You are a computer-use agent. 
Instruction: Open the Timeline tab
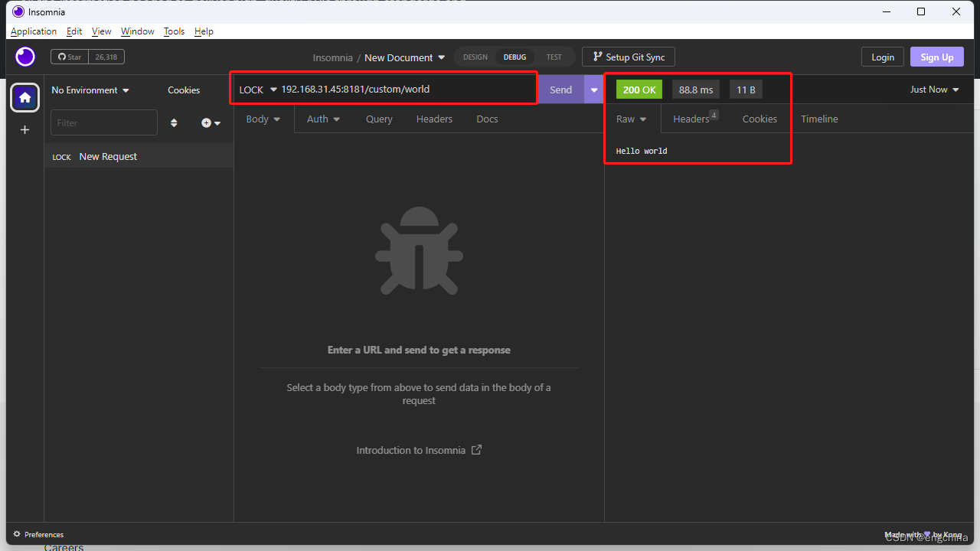point(819,119)
